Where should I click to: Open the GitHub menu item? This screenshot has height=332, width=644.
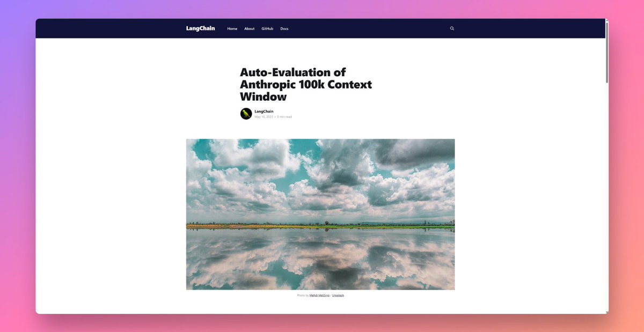coord(267,29)
